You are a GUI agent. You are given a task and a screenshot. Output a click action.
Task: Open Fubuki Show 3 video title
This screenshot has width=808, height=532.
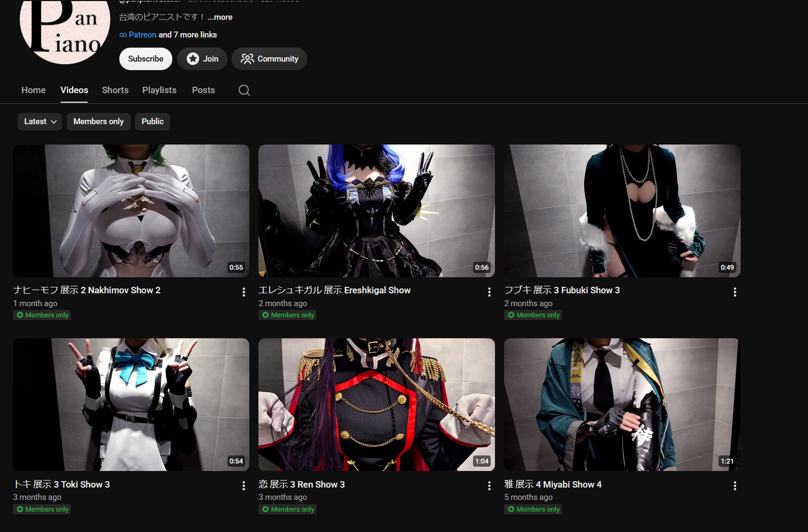pyautogui.click(x=562, y=290)
